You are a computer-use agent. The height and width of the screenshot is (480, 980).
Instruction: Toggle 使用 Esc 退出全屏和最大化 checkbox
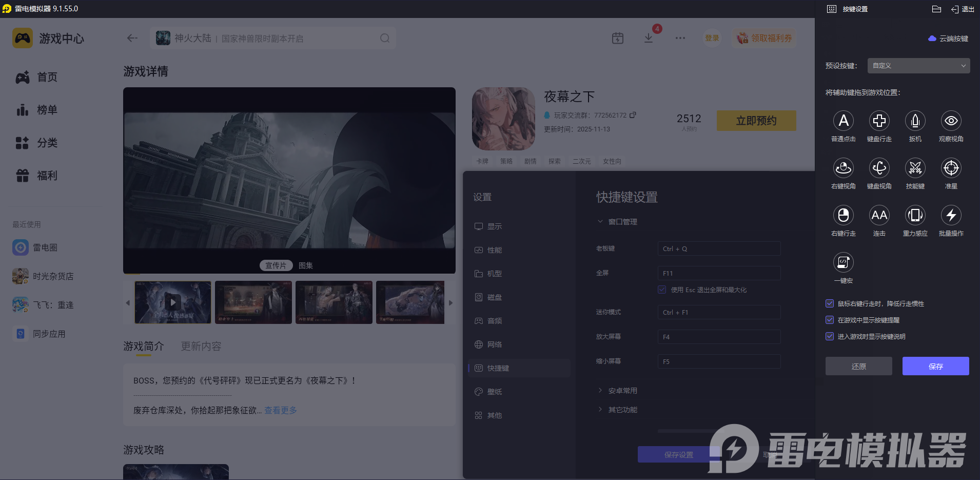click(x=661, y=290)
